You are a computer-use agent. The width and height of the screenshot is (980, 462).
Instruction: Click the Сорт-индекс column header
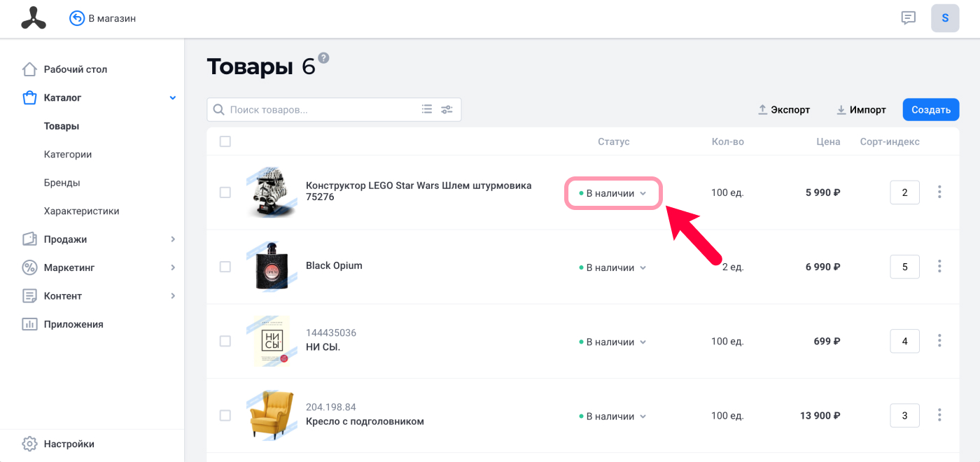click(x=890, y=141)
